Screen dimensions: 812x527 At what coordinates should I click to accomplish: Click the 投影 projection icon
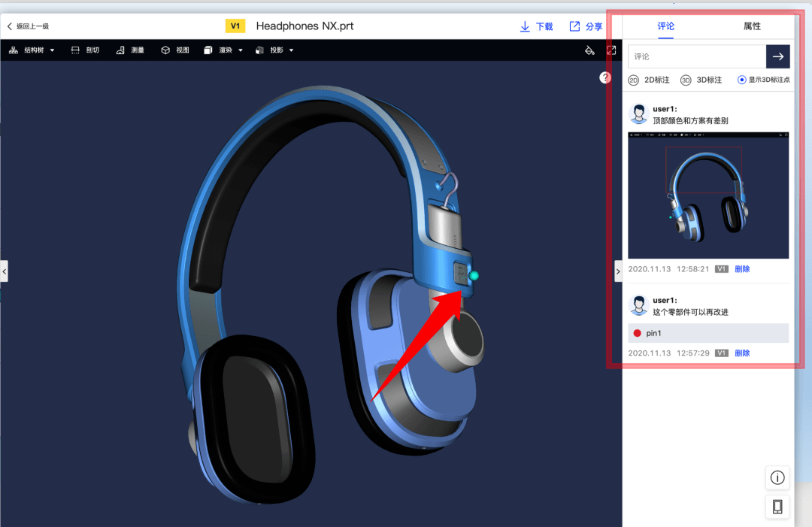259,50
